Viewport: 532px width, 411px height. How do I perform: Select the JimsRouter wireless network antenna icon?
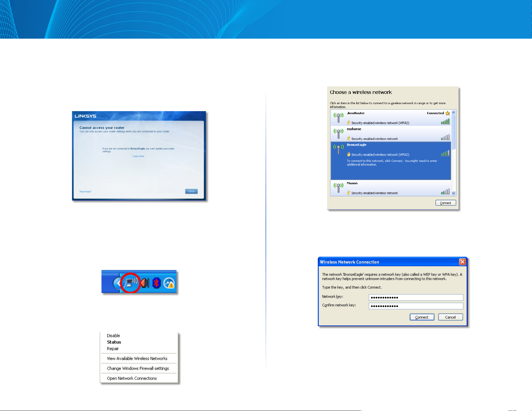click(x=338, y=117)
